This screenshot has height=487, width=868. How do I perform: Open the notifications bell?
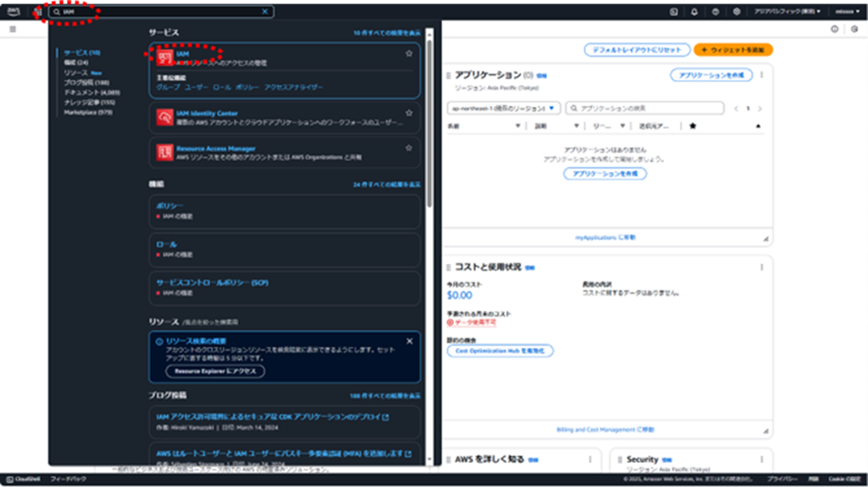(x=694, y=12)
